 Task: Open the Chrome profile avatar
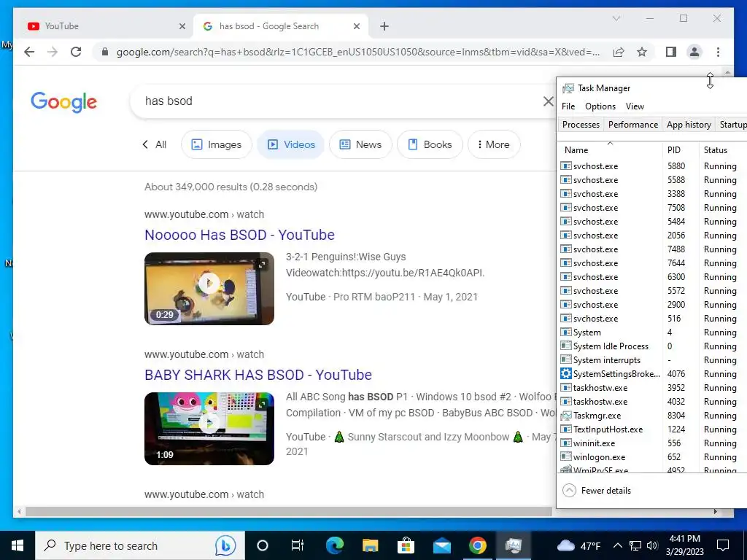[x=694, y=52]
